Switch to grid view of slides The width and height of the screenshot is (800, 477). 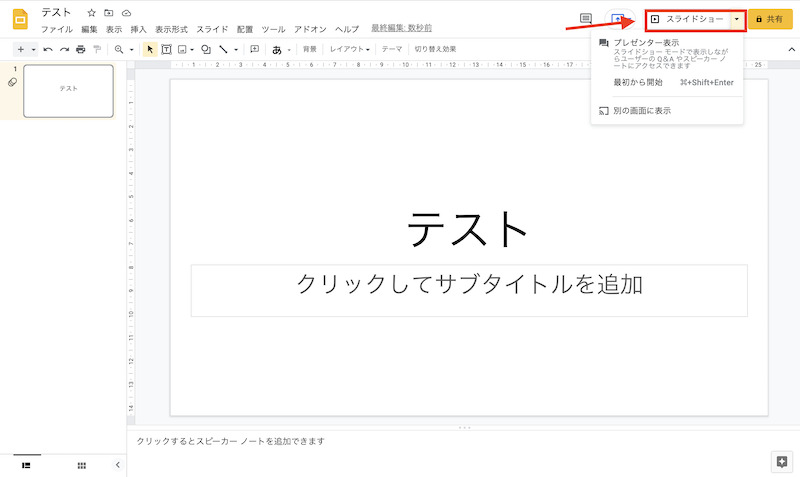pos(82,465)
